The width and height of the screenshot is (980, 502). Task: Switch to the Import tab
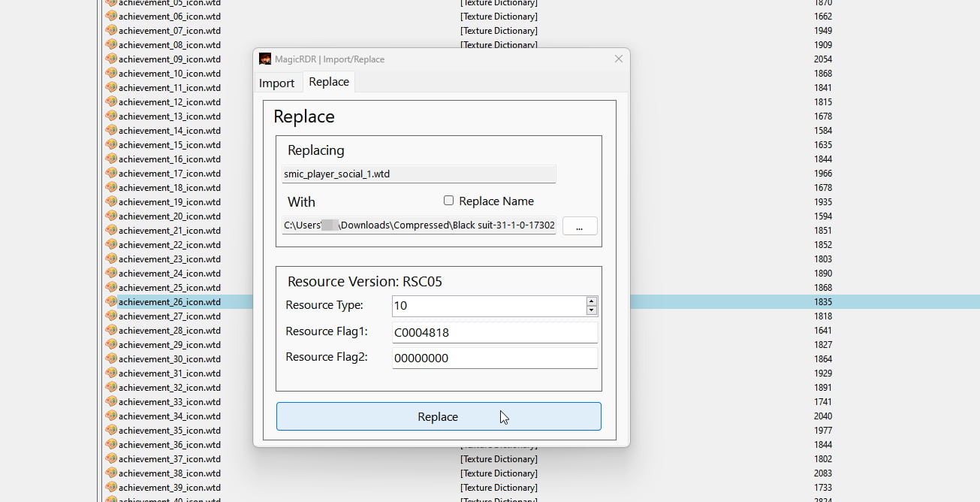278,82
